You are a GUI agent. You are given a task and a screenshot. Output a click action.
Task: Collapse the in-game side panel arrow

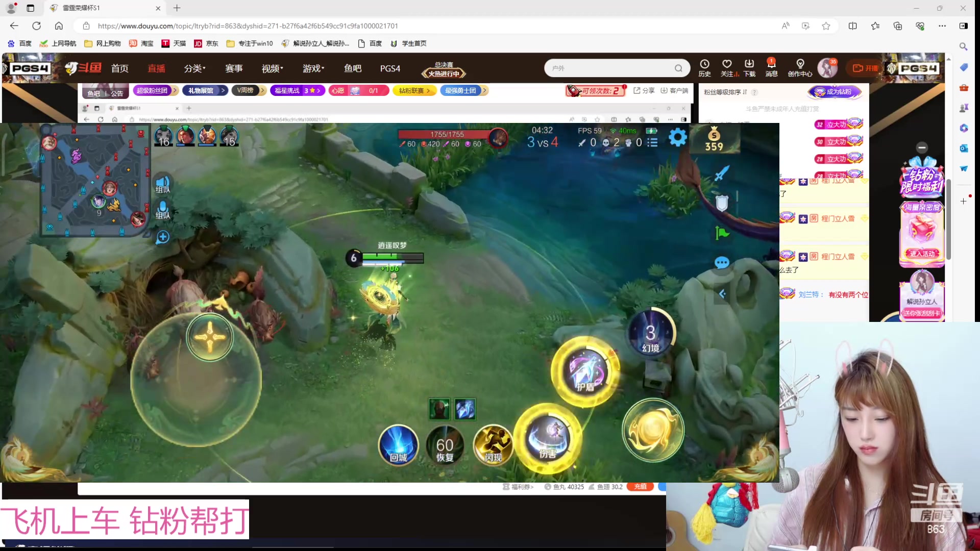click(x=722, y=293)
